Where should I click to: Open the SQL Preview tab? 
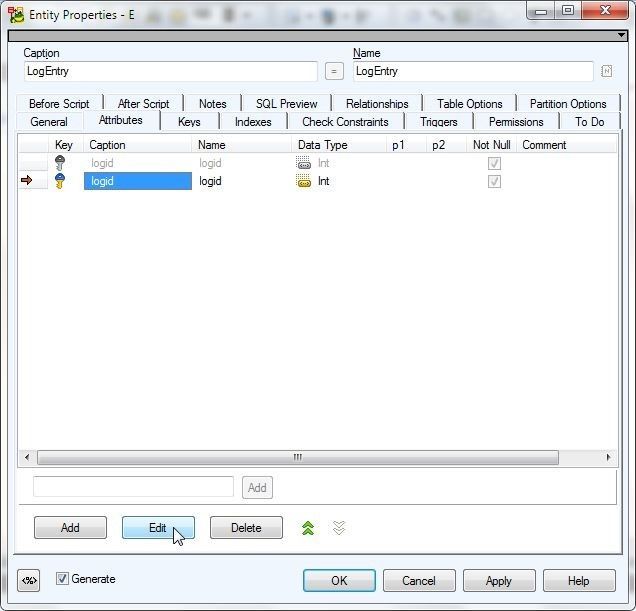pos(286,103)
